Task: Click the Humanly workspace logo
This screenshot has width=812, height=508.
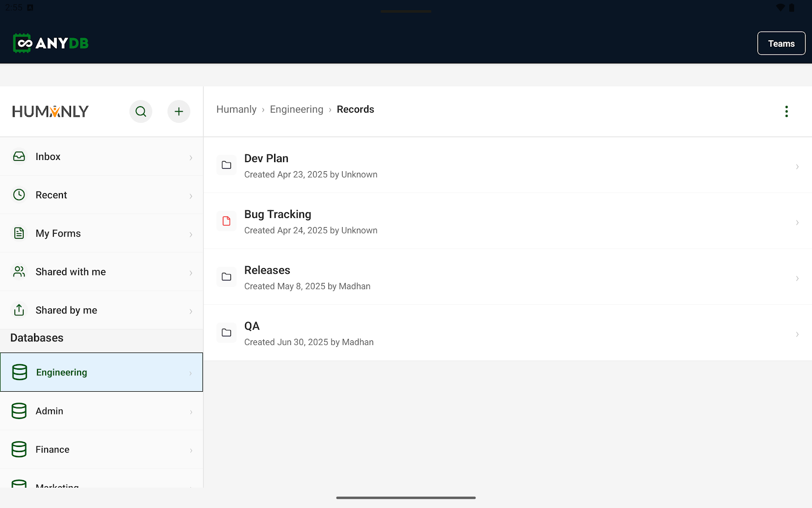Action: (x=50, y=111)
